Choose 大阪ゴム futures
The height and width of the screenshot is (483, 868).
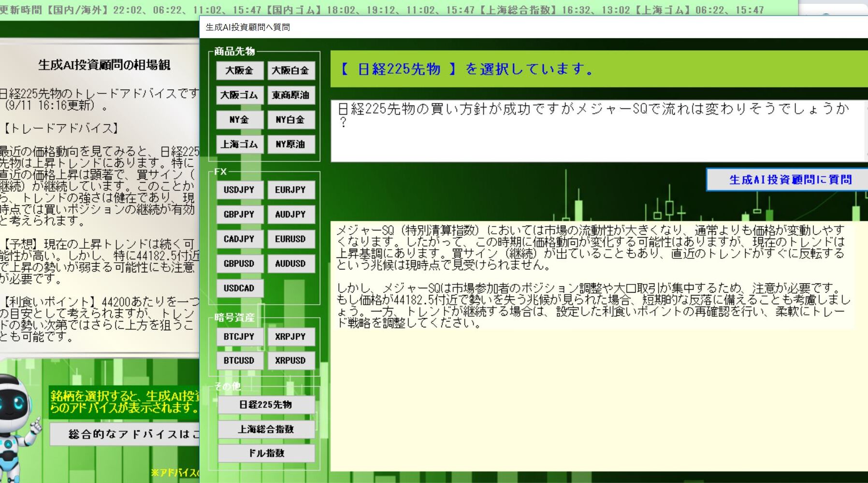[x=240, y=95]
